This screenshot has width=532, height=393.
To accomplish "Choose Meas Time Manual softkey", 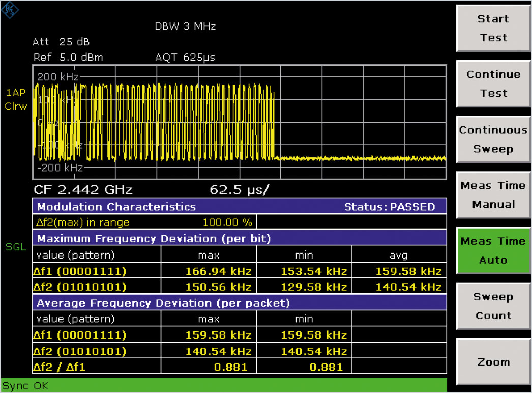I will click(493, 195).
